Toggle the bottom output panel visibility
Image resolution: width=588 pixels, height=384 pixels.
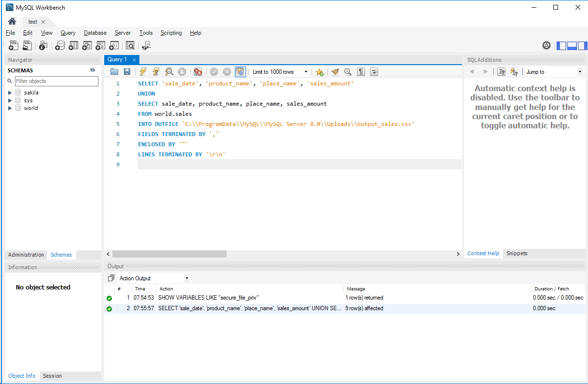pos(572,46)
